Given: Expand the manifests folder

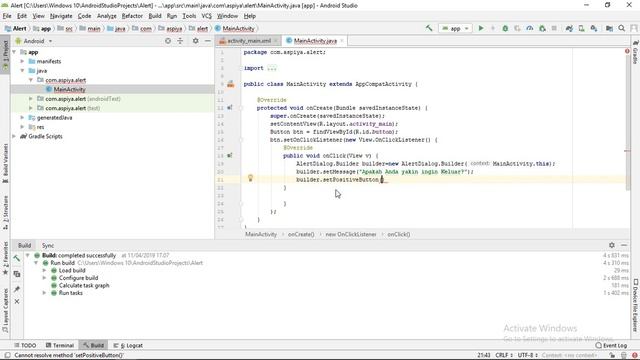Looking at the screenshot, I should pos(22,61).
